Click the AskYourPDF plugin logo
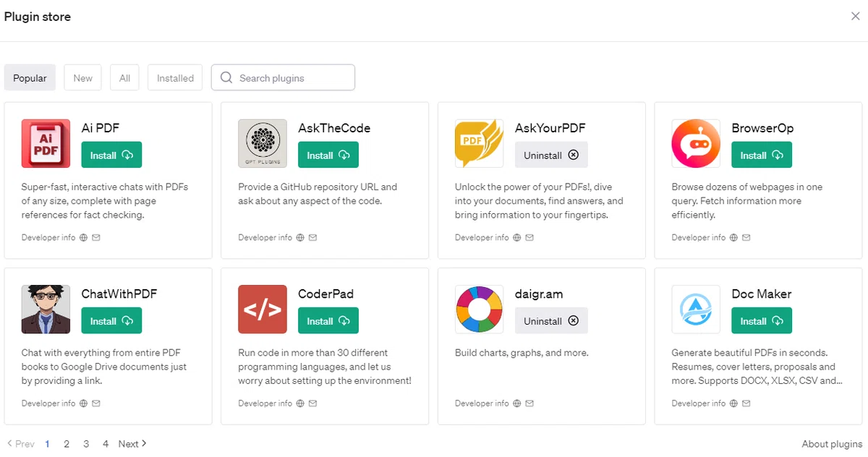This screenshot has height=457, width=868. [x=479, y=144]
